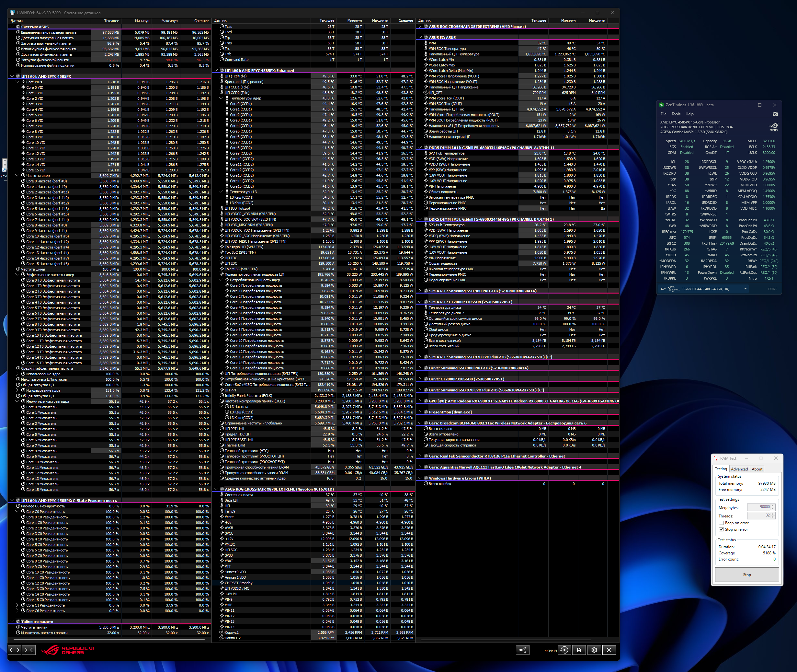Reset sensor values with clock icon
The width and height of the screenshot is (797, 672).
(564, 650)
